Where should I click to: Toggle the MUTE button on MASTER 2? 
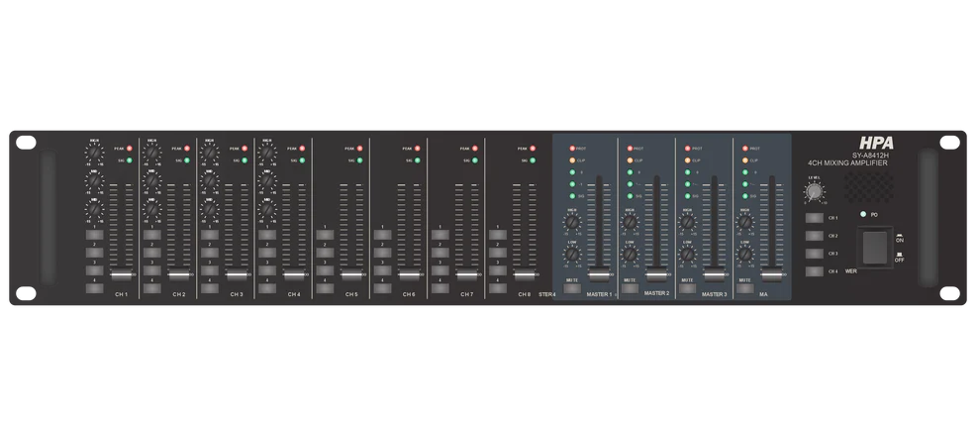tap(630, 288)
